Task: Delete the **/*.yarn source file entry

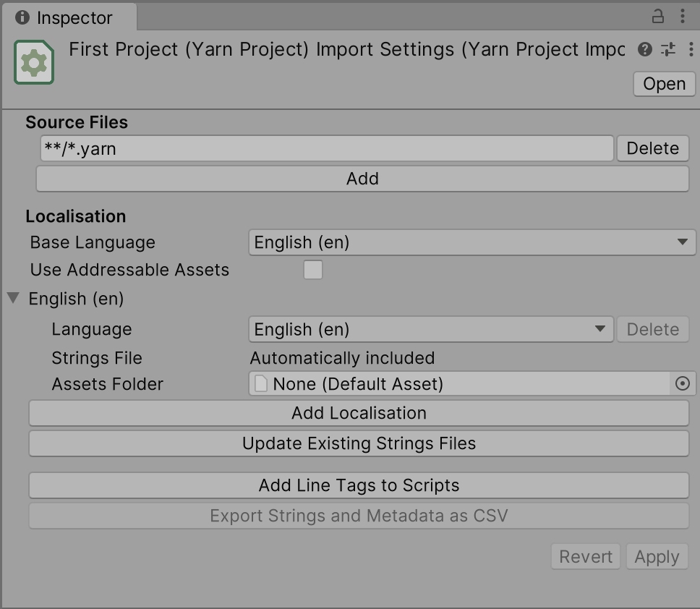Action: point(652,148)
